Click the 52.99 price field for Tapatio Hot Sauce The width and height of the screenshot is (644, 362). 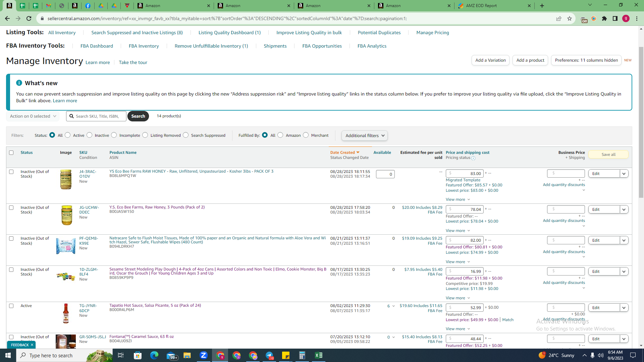pyautogui.click(x=465, y=308)
